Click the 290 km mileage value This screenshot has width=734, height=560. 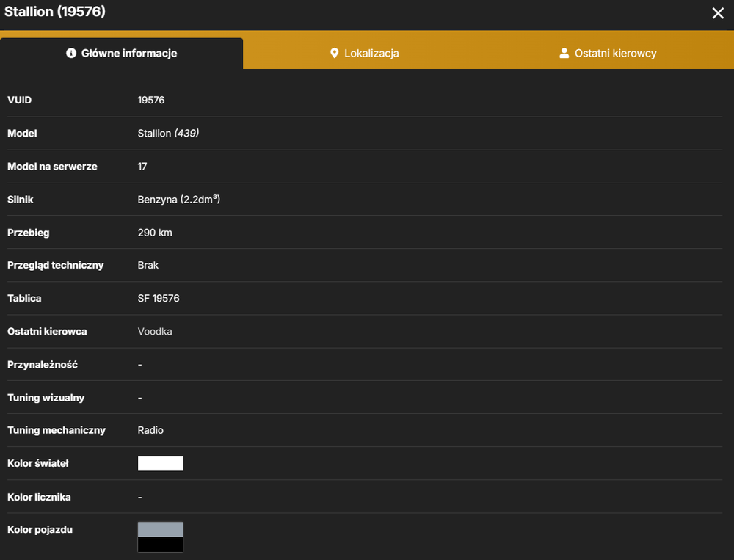click(155, 233)
